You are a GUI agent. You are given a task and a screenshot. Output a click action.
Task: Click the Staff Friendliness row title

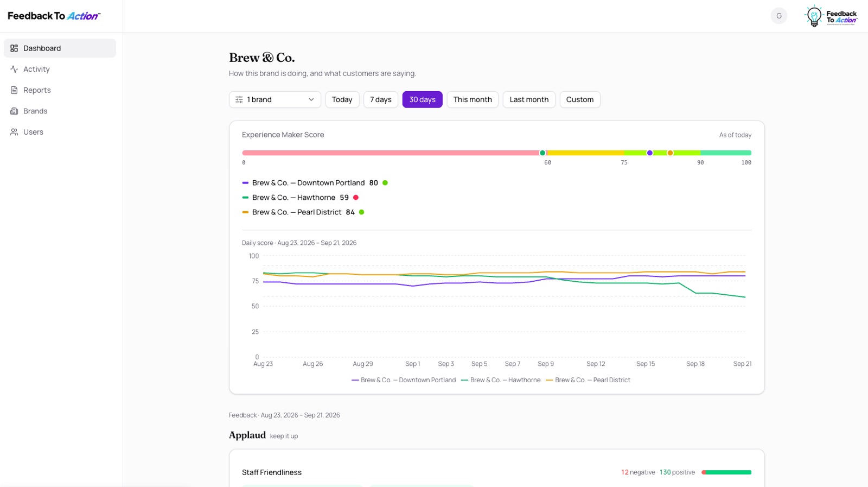click(272, 472)
